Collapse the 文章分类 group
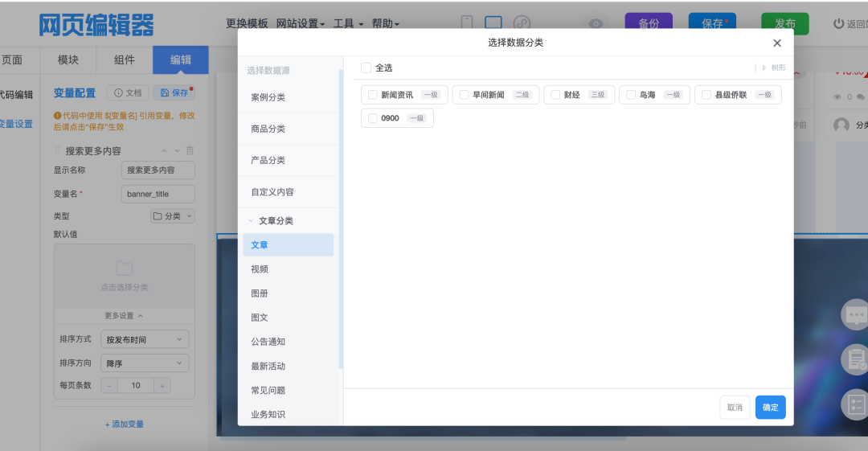This screenshot has width=868, height=451. [x=251, y=220]
